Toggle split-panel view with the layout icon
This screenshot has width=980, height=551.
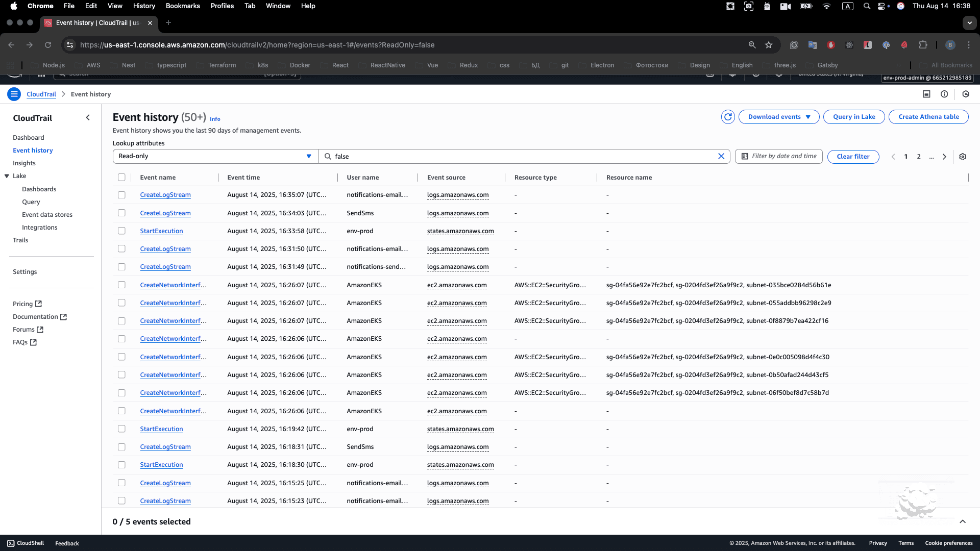(x=927, y=94)
